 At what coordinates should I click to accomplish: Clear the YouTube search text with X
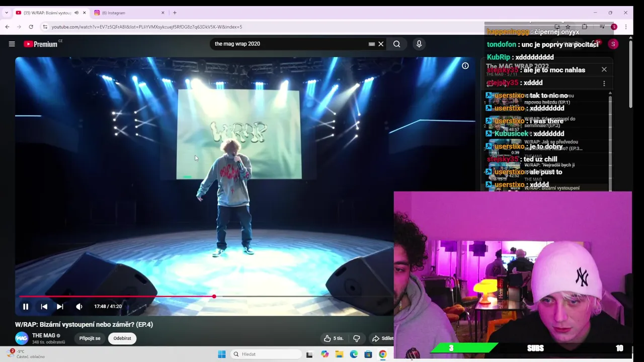tap(381, 44)
